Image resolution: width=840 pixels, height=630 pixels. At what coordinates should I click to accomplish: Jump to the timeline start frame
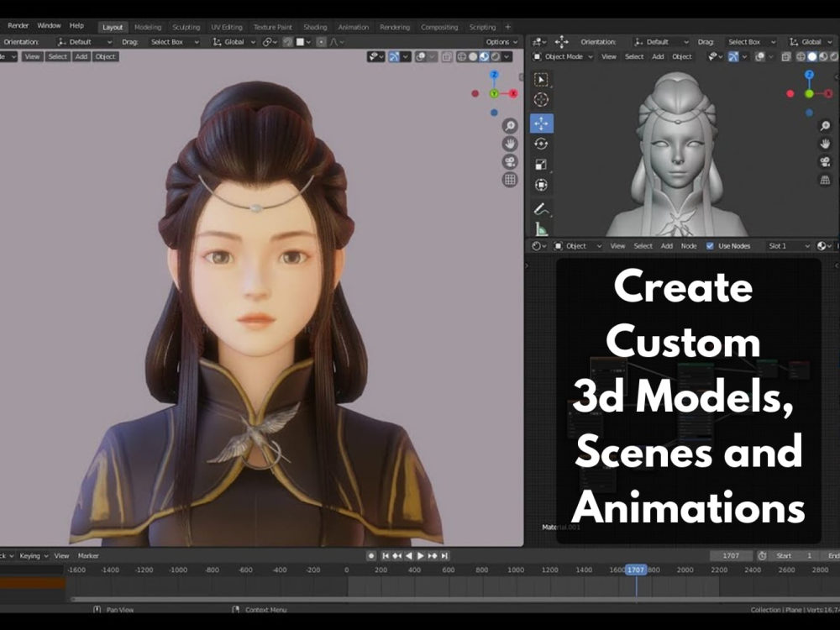[386, 556]
